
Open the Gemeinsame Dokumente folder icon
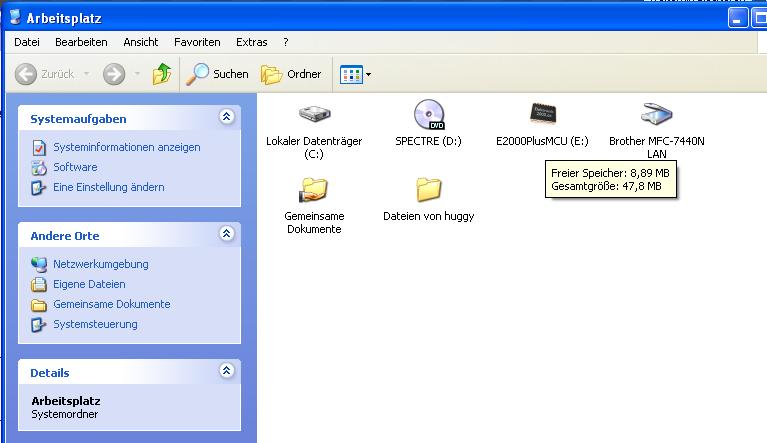[314, 189]
